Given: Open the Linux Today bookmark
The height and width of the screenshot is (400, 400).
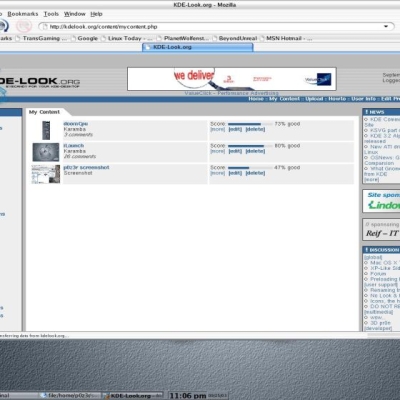Looking at the screenshot, I should click(x=127, y=38).
